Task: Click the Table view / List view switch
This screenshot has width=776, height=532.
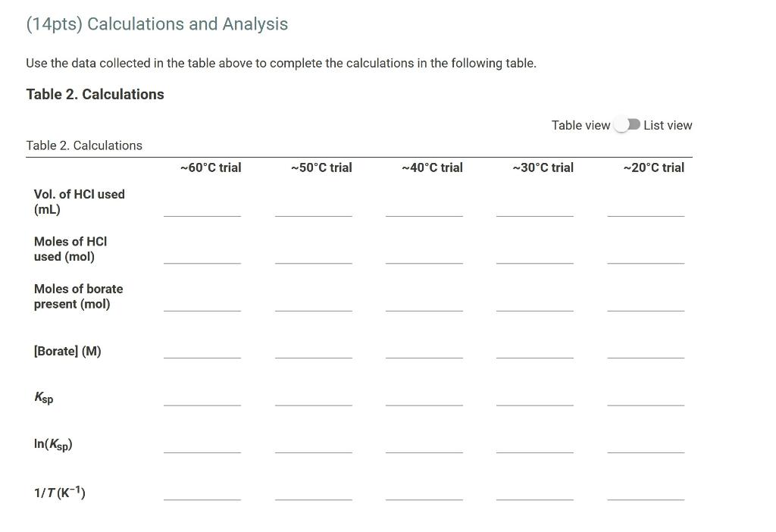Action: coord(627,125)
